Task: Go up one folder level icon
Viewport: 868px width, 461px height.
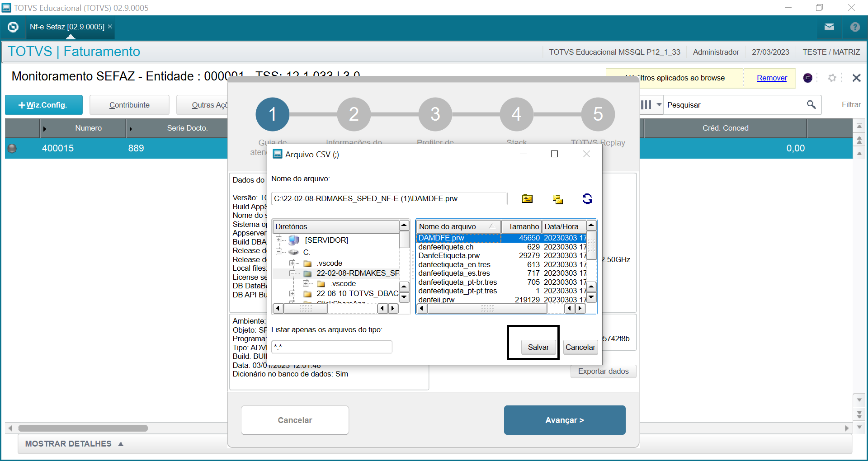Action: (527, 198)
